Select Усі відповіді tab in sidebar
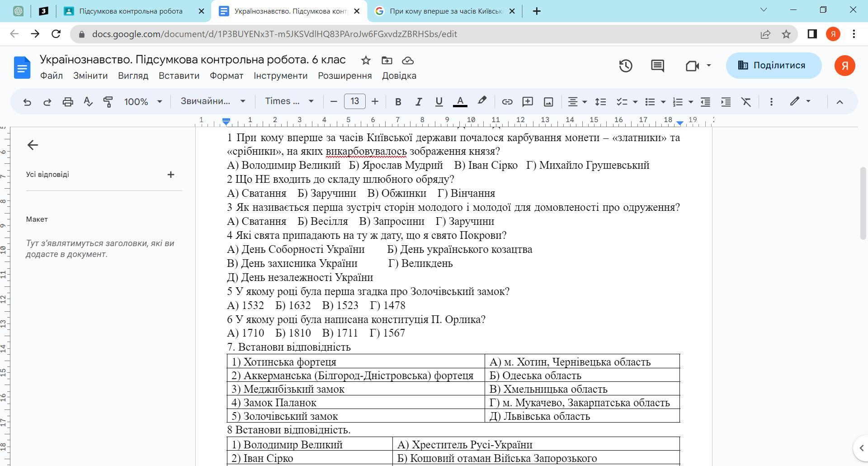 [47, 175]
